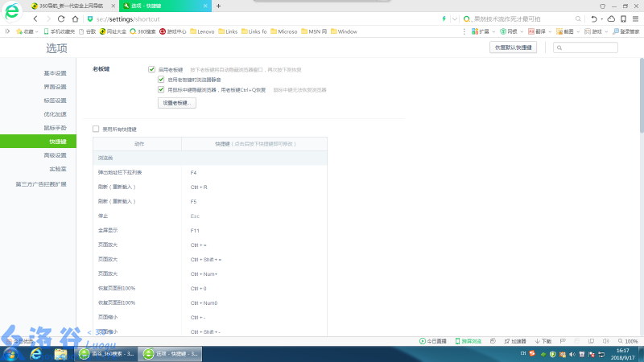Open the 加速器 accelerator in status bar

pyautogui.click(x=516, y=341)
